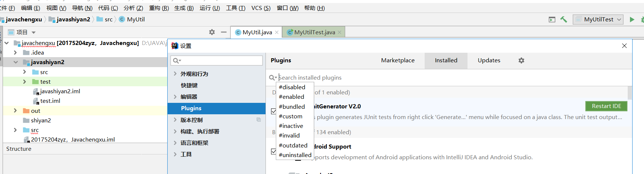Toggle the Android Support plugin checkbox

pyautogui.click(x=274, y=151)
